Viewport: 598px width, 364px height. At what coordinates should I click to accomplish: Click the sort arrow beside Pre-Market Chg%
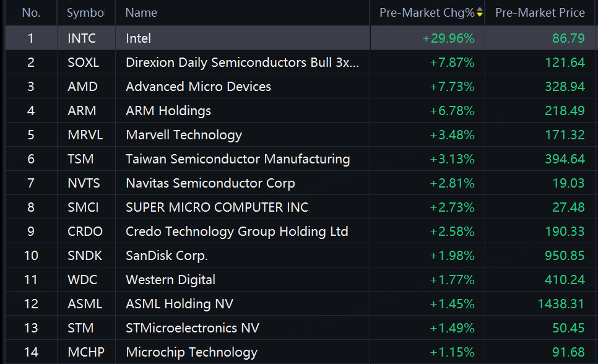tap(479, 13)
